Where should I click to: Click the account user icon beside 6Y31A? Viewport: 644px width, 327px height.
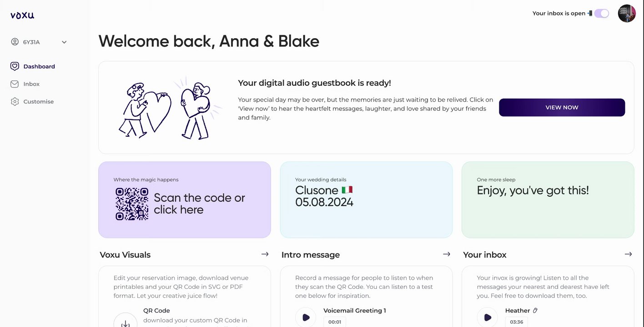[x=15, y=42]
